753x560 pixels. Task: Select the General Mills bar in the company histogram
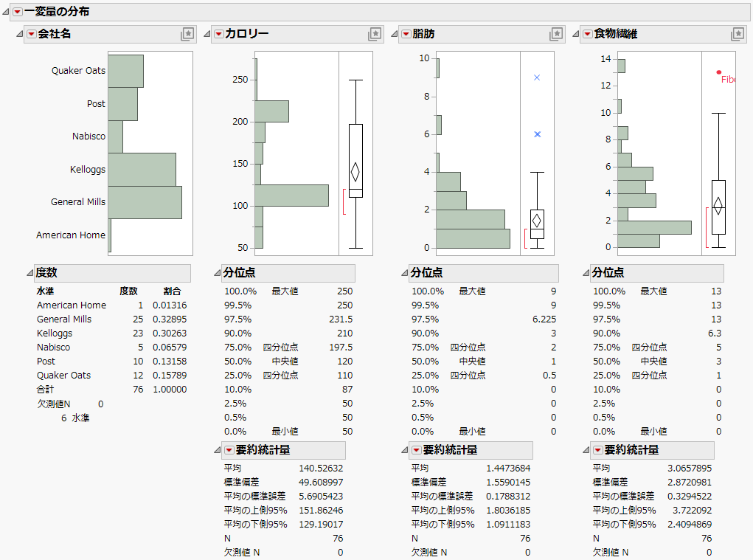pos(145,201)
